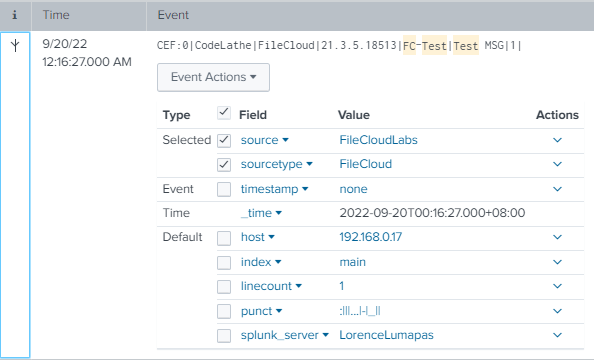Check the host field checkbox

click(x=224, y=238)
